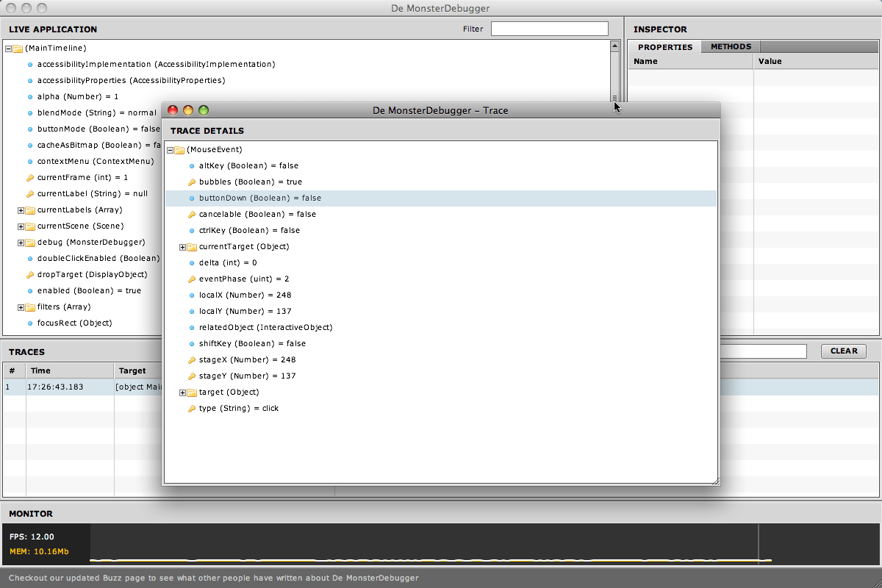This screenshot has height=588, width=882.
Task: Click the key icon beside currentFrame
Action: 30,178
